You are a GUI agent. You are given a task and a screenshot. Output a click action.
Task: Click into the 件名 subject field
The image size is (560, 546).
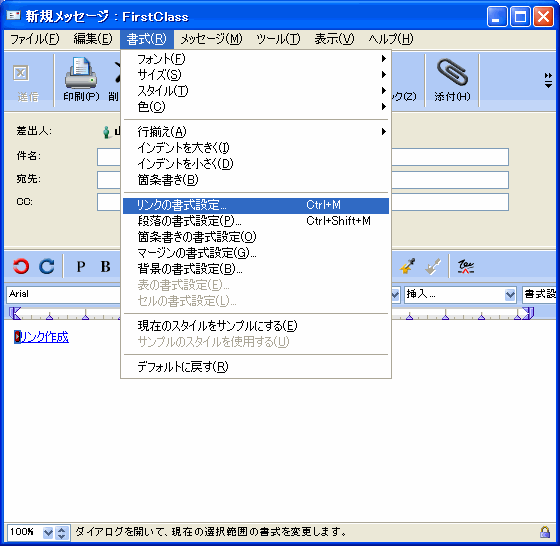pos(302,157)
